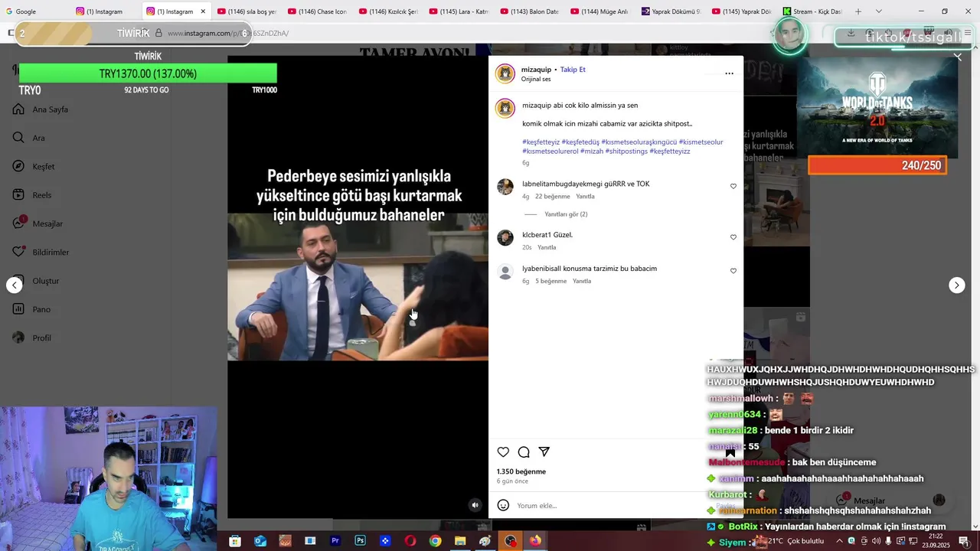Open mizaquip avatar in post header
This screenshot has height=551, width=980.
pyautogui.click(x=505, y=73)
